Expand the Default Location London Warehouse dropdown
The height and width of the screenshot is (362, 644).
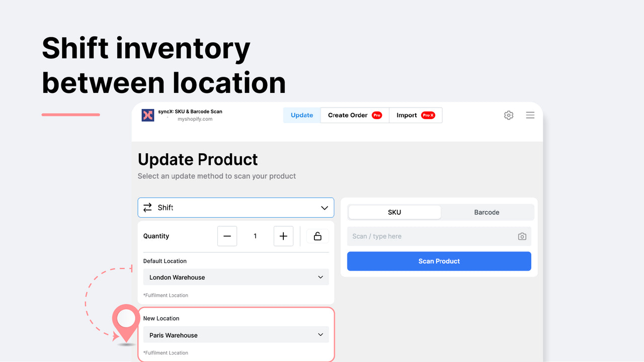point(235,277)
